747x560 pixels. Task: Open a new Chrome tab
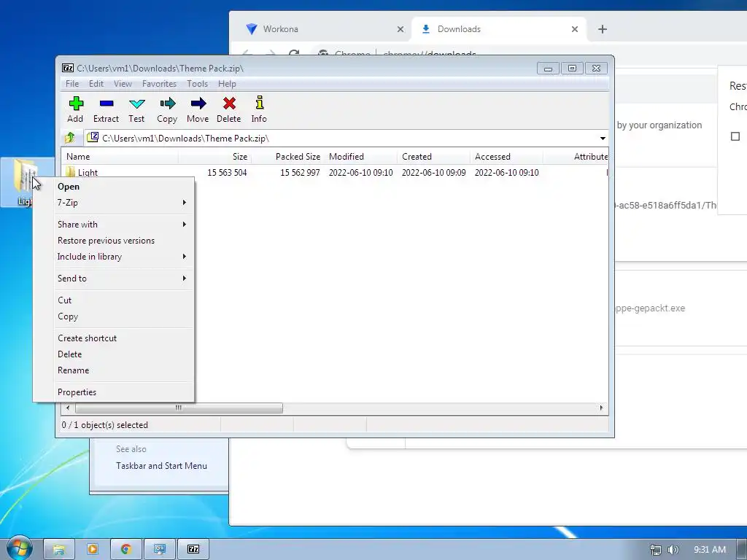click(x=602, y=29)
